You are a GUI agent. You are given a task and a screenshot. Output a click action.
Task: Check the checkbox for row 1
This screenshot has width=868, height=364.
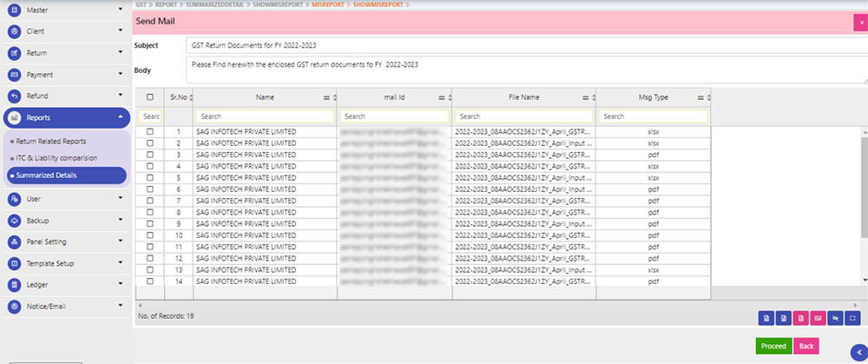[150, 131]
